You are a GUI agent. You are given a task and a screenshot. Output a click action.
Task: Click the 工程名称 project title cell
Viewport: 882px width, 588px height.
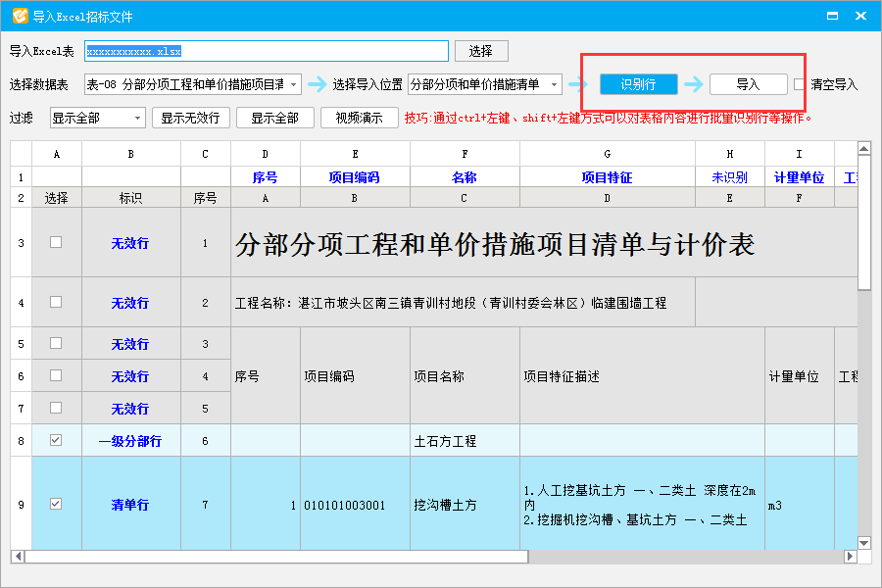(463, 302)
